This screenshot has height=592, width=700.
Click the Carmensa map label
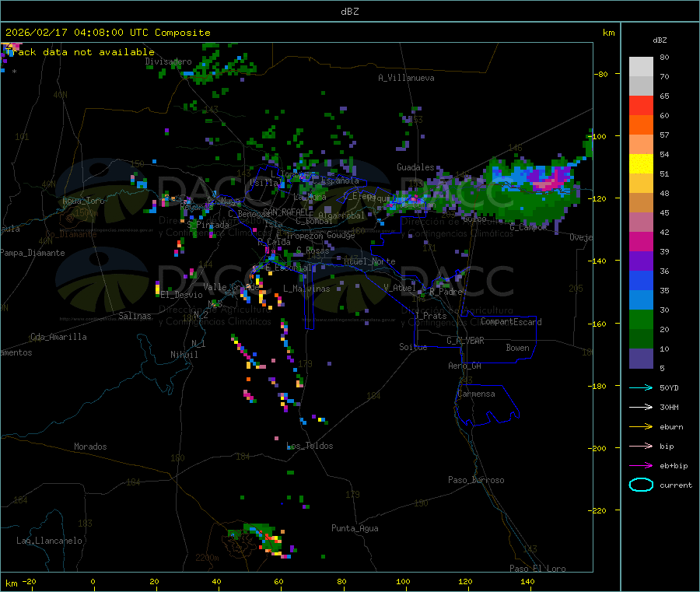pyautogui.click(x=476, y=394)
